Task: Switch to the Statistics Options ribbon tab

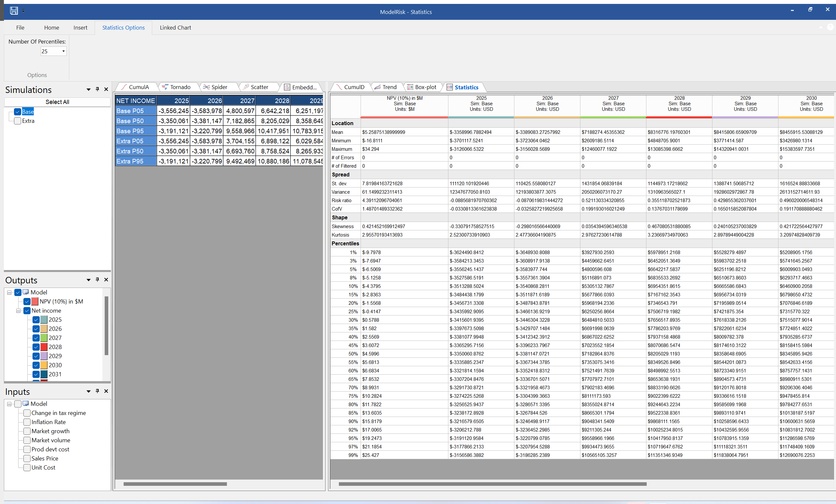Action: click(123, 28)
